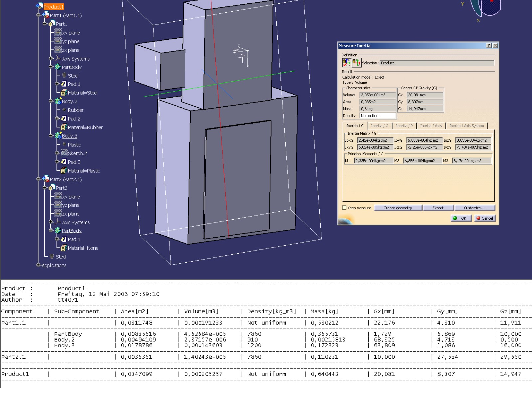Viewport: 532px width, 399px height.
Task: Click the PartBody gear icon under Part1
Action: [58, 67]
